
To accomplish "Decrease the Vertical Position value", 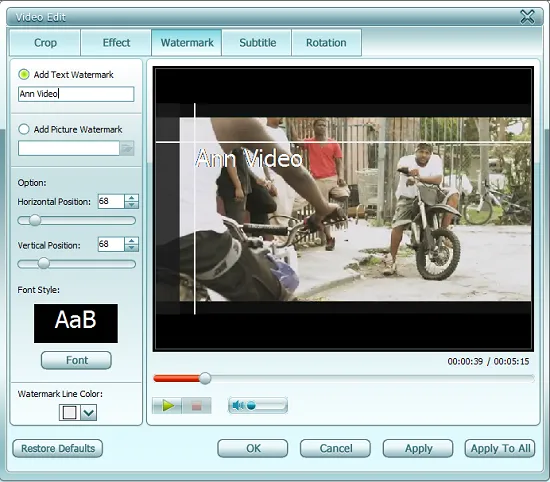I will tap(132, 248).
